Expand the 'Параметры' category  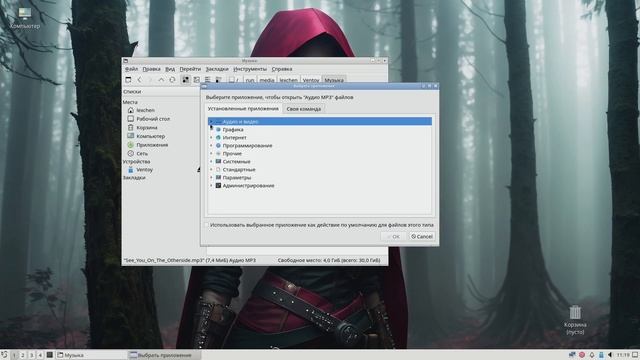click(211, 178)
